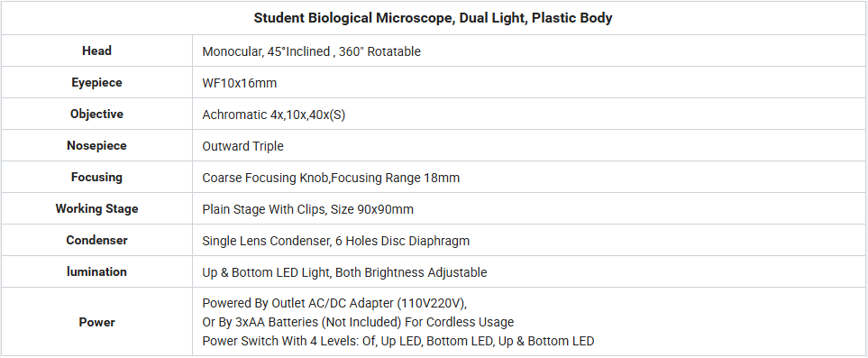The width and height of the screenshot is (868, 358).
Task: Click the Outward Triple value
Action: click(x=243, y=146)
